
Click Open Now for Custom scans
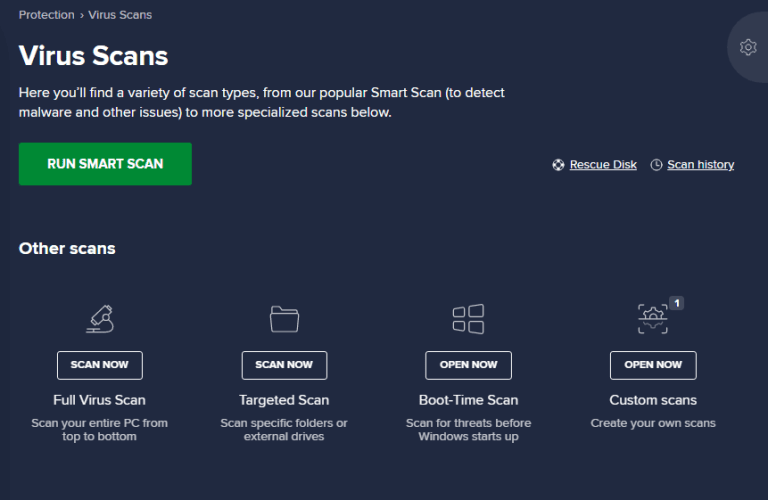653,365
